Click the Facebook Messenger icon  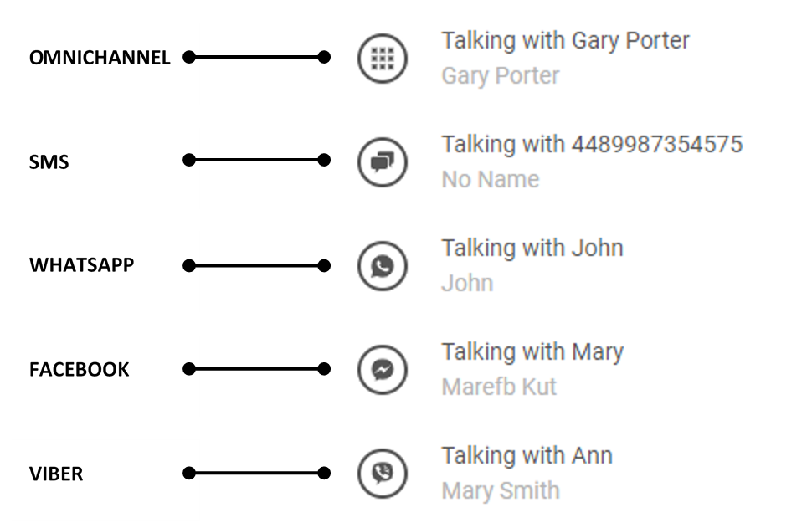point(382,369)
